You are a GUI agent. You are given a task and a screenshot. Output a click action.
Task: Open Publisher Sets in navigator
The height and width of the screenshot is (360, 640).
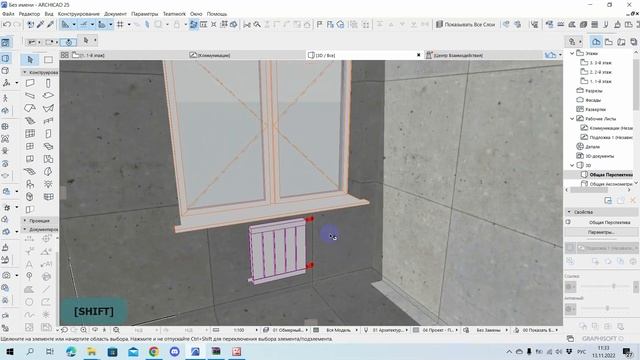pyautogui.click(x=633, y=42)
